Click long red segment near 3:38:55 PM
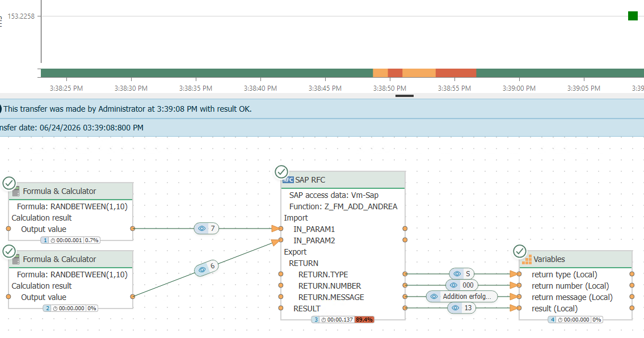The height and width of the screenshot is (338, 644). coord(456,73)
